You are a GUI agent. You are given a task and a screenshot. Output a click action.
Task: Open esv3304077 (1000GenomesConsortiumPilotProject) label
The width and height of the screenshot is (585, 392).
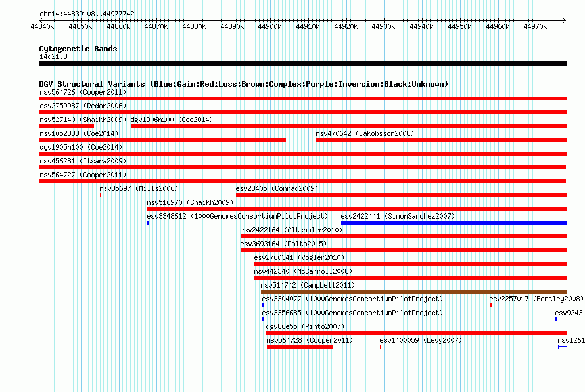(352, 299)
